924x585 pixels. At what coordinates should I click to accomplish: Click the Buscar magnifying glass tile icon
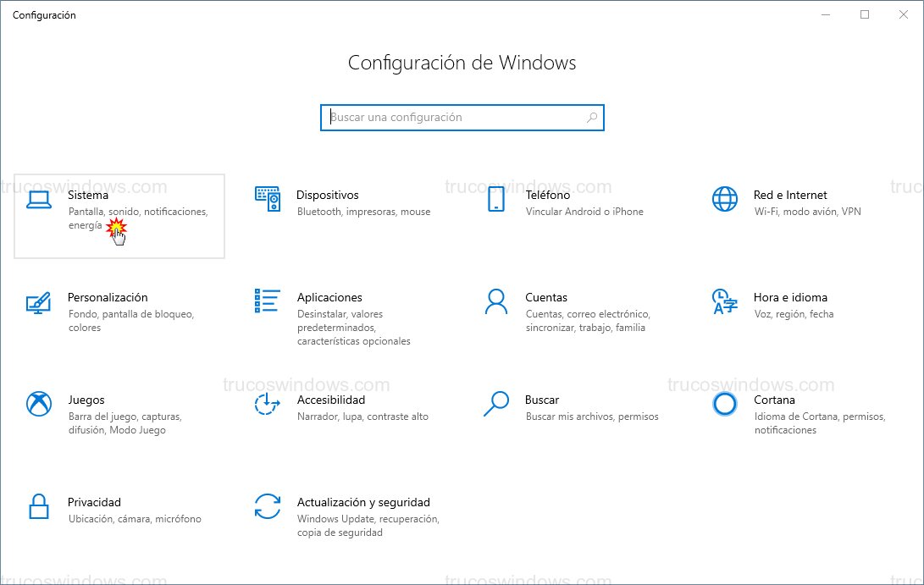tap(496, 404)
